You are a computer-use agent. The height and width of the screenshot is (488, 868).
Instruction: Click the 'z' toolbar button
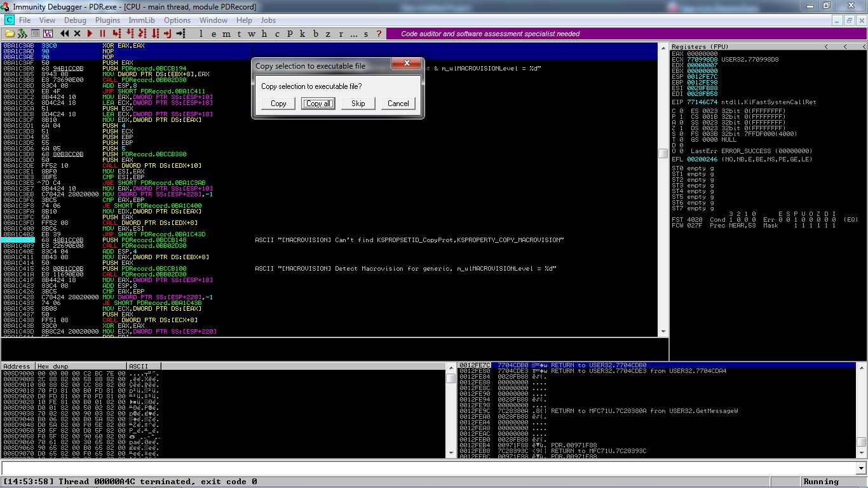coord(328,34)
